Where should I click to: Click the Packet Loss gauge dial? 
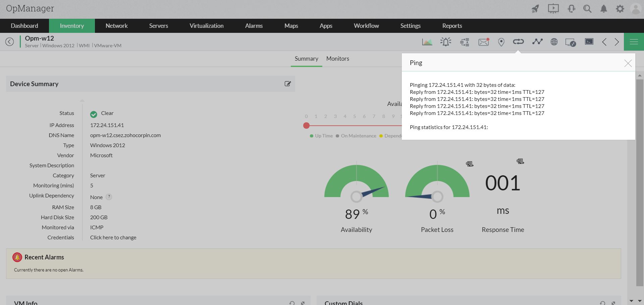click(437, 183)
